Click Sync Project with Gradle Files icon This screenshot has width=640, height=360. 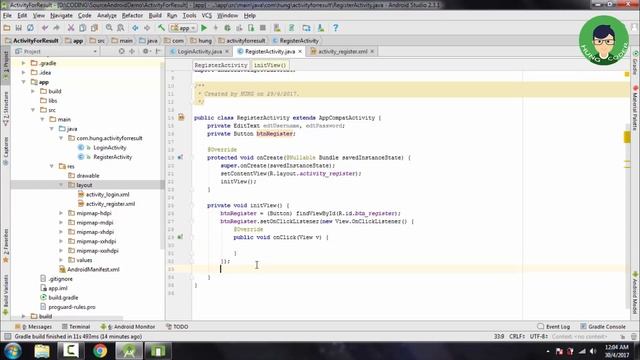click(291, 28)
